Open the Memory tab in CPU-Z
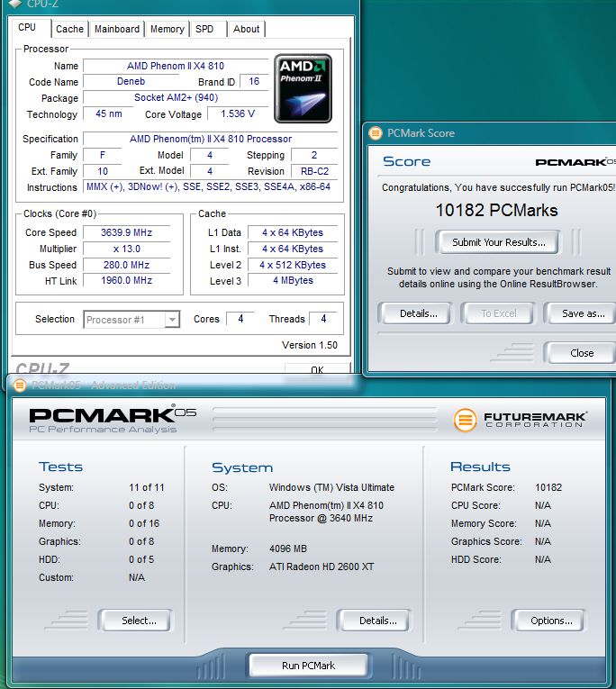This screenshot has height=689, width=616. point(167,29)
